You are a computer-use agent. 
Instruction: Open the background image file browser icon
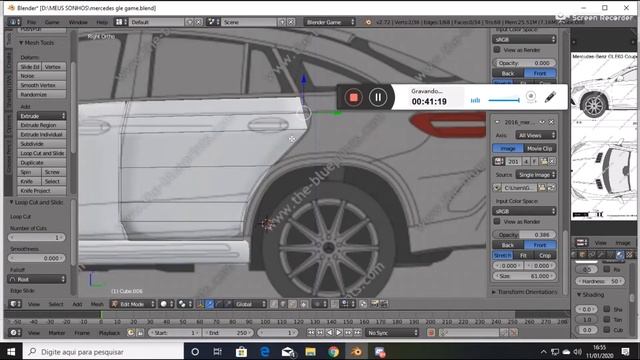tap(542, 188)
